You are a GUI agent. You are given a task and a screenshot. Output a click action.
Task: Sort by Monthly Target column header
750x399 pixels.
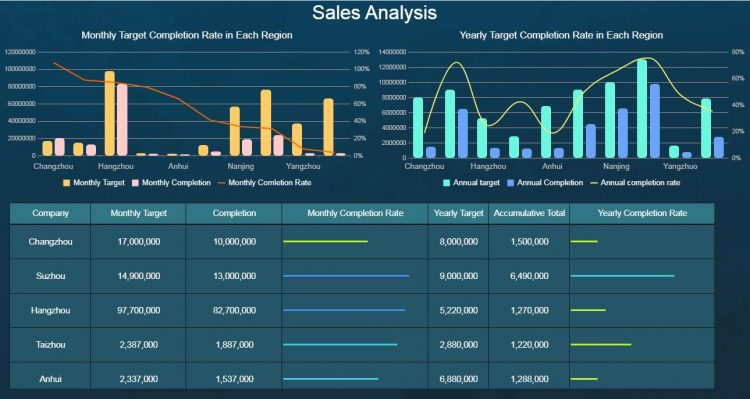tap(138, 213)
